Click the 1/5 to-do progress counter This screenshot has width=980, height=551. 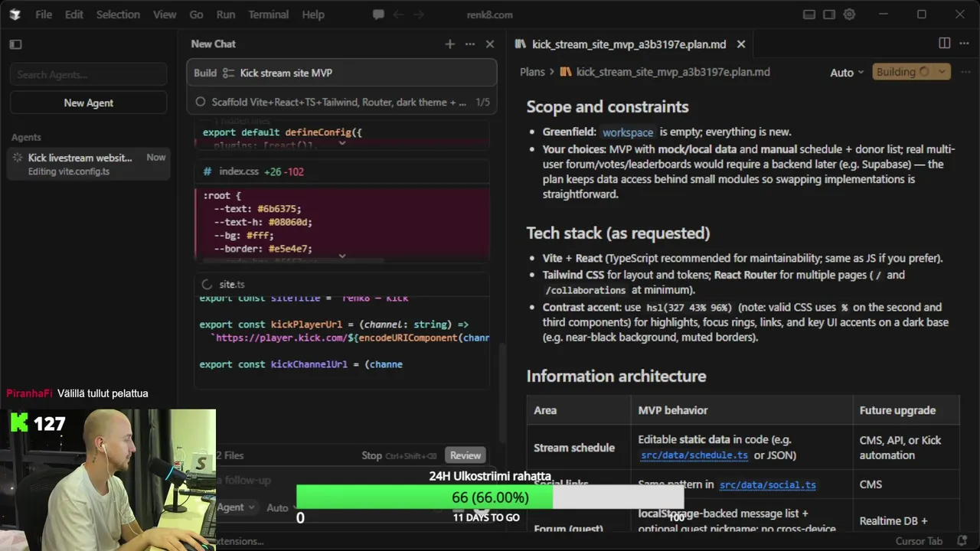point(482,102)
